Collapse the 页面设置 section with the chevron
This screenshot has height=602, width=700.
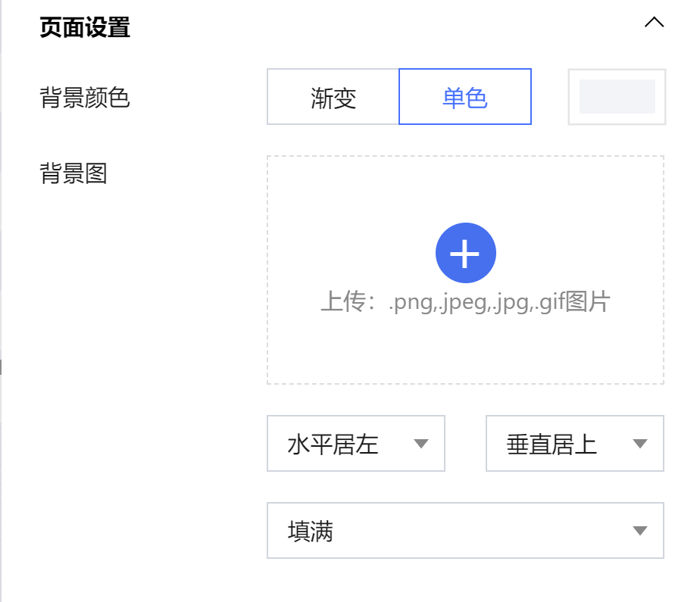(x=654, y=23)
